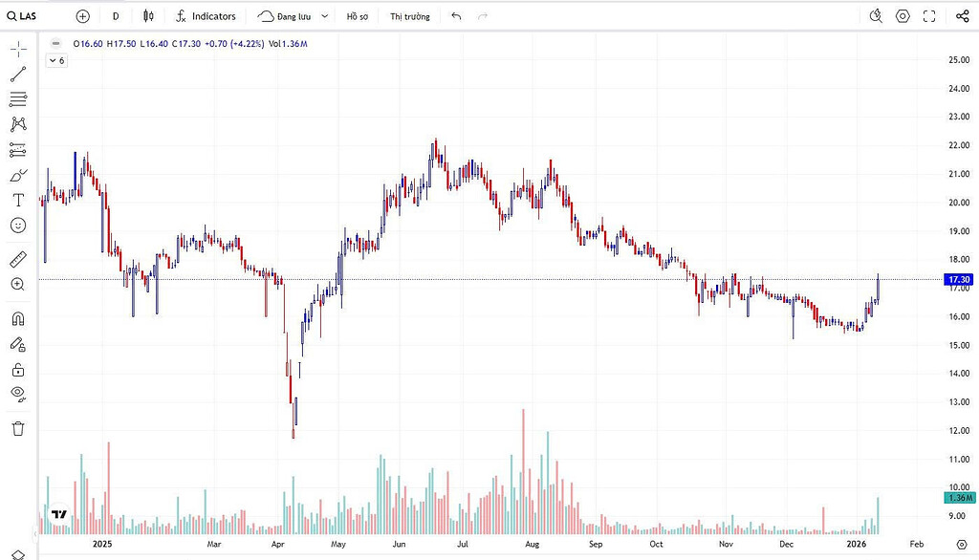Select the text annotation tool
The height and width of the screenshot is (560, 979).
point(18,200)
